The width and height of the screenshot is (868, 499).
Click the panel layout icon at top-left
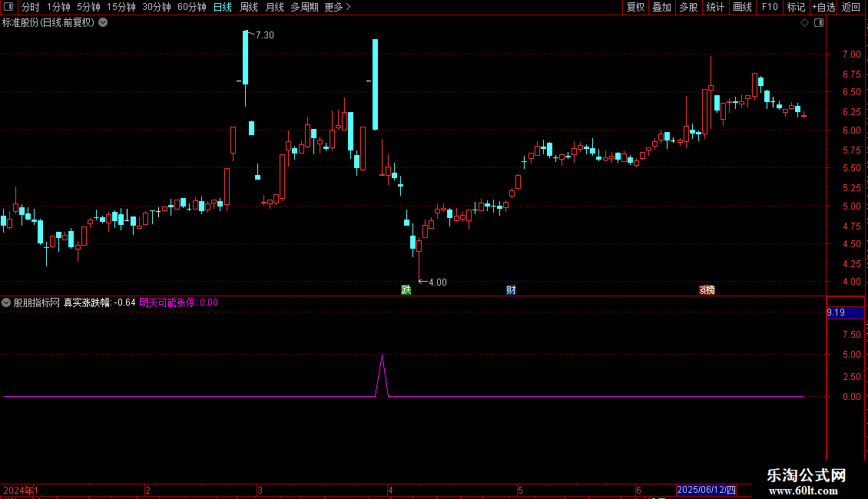[8, 7]
